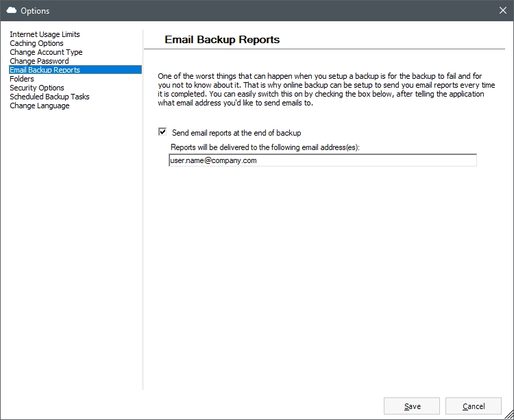Open Scheduled Backup Tasks
The width and height of the screenshot is (514, 420).
tap(49, 97)
